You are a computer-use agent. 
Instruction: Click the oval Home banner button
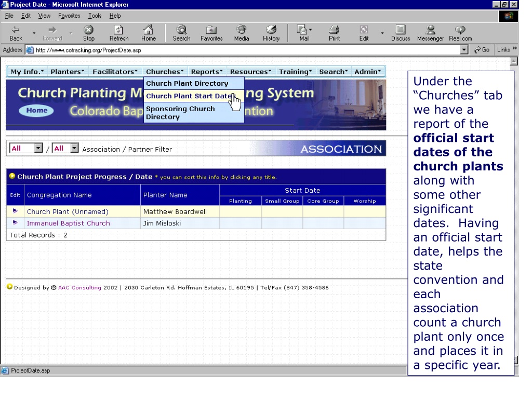pyautogui.click(x=36, y=111)
